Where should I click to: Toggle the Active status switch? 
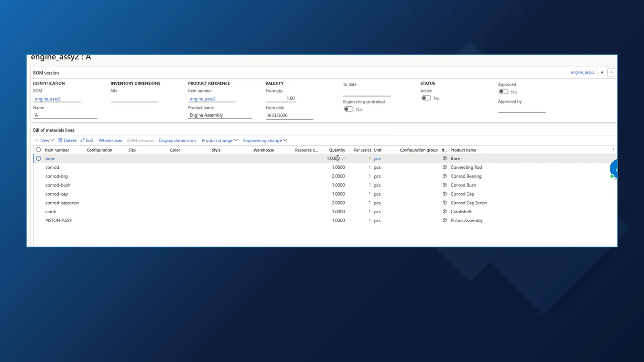[426, 98]
